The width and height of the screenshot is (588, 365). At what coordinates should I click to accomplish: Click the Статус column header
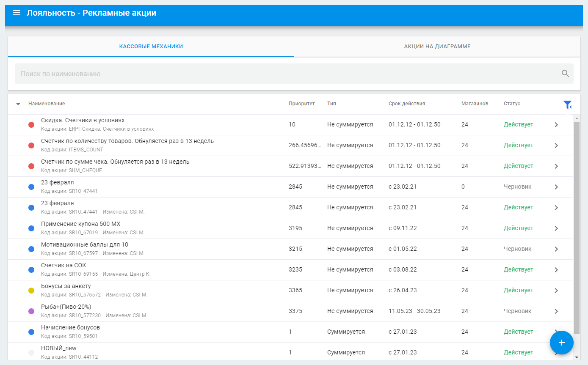(x=512, y=104)
